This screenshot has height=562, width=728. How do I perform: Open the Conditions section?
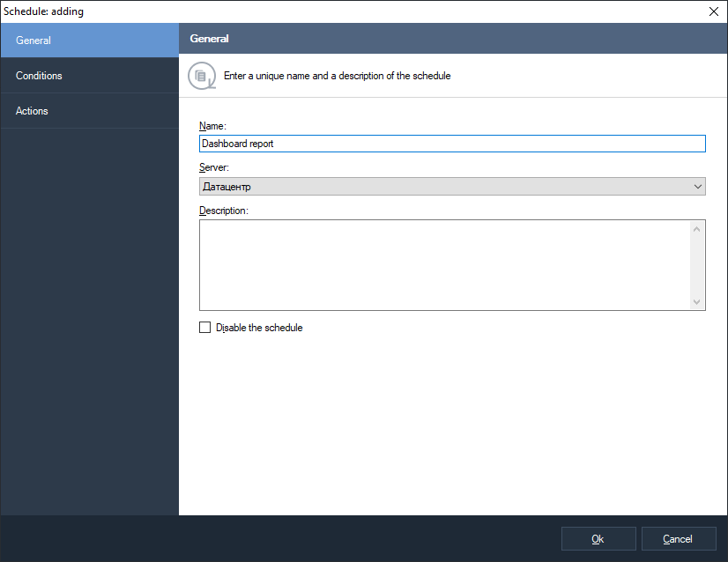(x=89, y=76)
